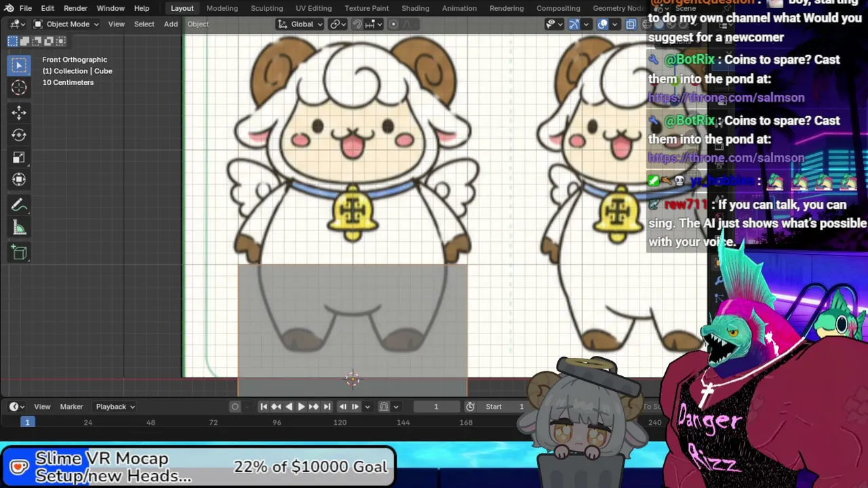868x488 pixels.
Task: Jump to timeline end frame
Action: point(327,407)
